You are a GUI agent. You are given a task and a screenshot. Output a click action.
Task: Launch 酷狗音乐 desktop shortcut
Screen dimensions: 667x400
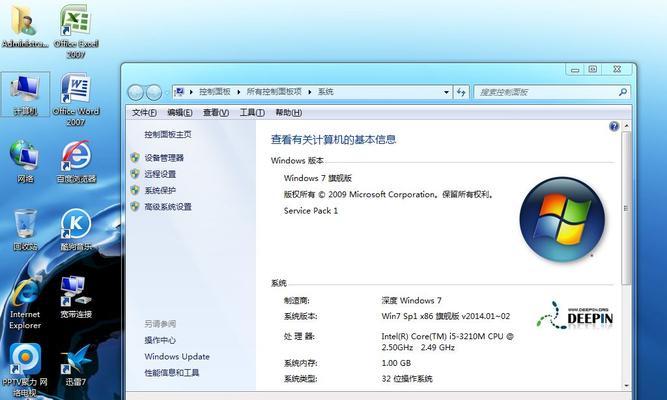[76, 230]
